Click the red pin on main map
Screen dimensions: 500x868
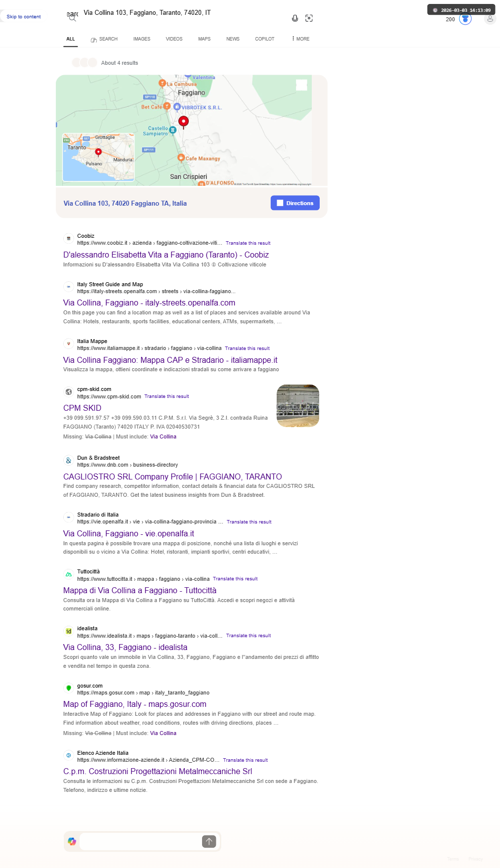[183, 122]
